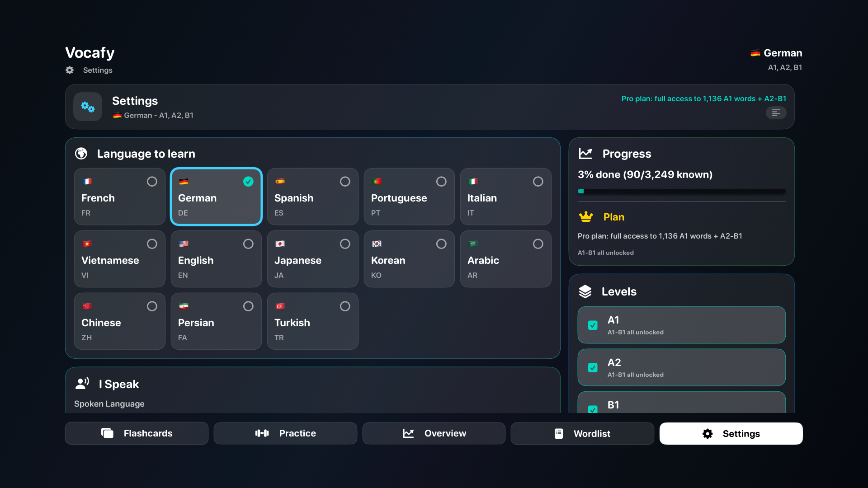The width and height of the screenshot is (868, 488).
Task: Click the Settings breadcrumb text under Vocafy
Action: [x=98, y=70]
